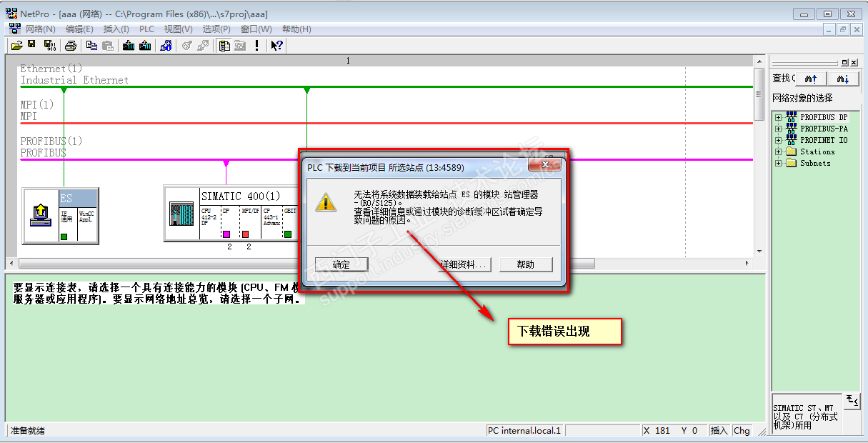Image resolution: width=868 pixels, height=443 pixels.
Task: Click the first grayed connection status icon
Action: click(187, 45)
